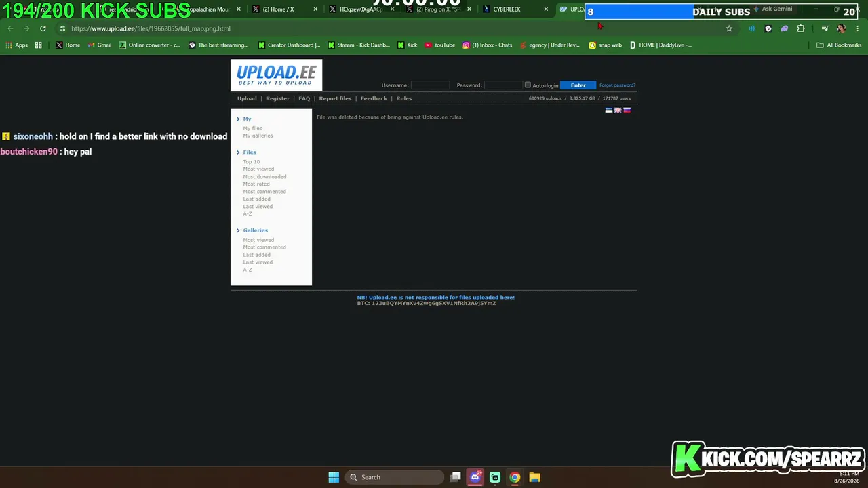Tick the Auto-login checkbox
868x488 pixels.
[528, 85]
